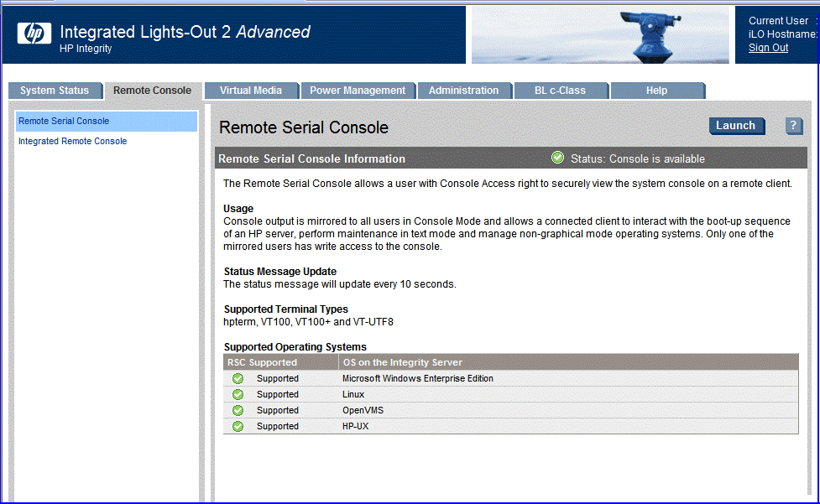Go to the Power Management tab
The width and height of the screenshot is (820, 504).
(x=358, y=91)
